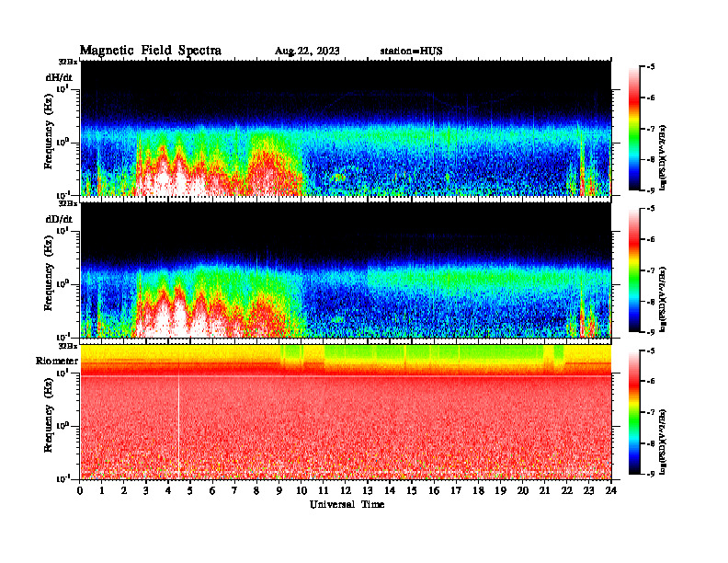Click hour tick label "7" on time axis
728x563 pixels.
234,491
